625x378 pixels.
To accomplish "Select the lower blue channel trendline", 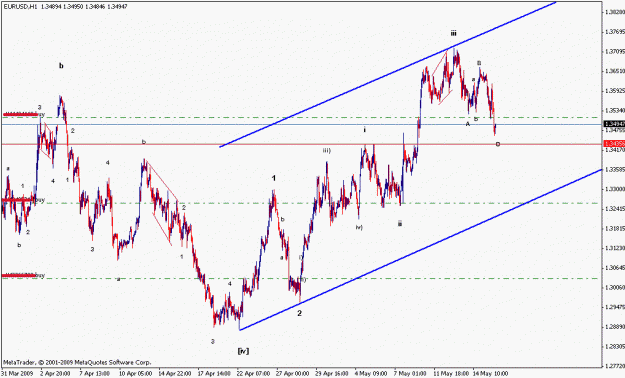I will point(421,250).
